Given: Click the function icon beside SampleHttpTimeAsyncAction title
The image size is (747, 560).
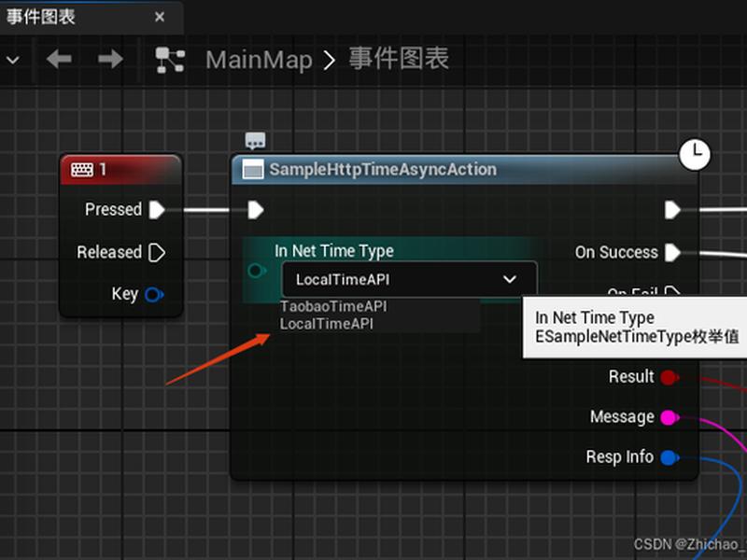Looking at the screenshot, I should (253, 170).
